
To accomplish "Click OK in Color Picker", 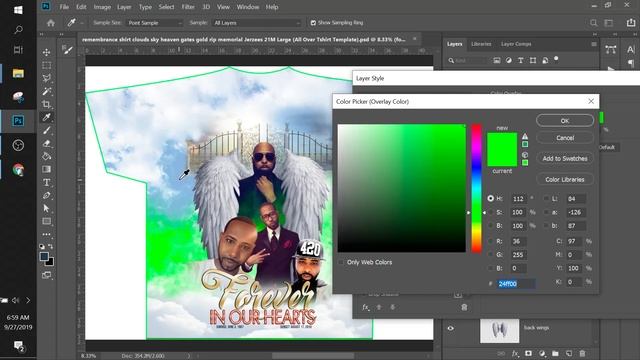I will pos(565,121).
